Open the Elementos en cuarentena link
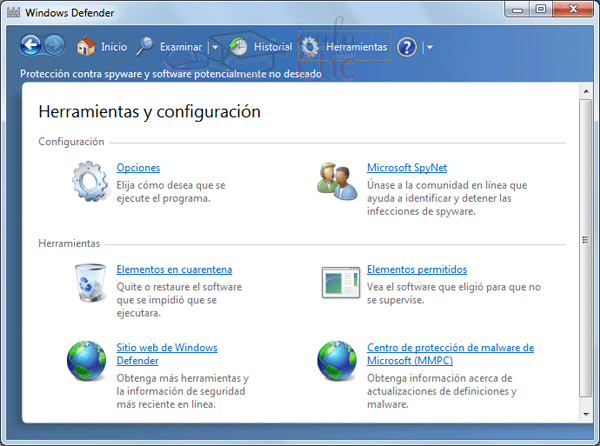This screenshot has width=600, height=446. pyautogui.click(x=174, y=269)
